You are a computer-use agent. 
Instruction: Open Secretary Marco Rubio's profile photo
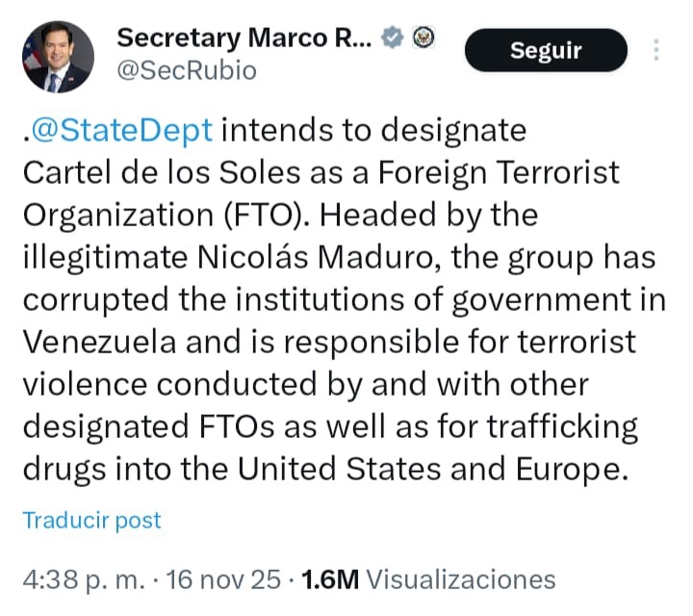tap(57, 57)
